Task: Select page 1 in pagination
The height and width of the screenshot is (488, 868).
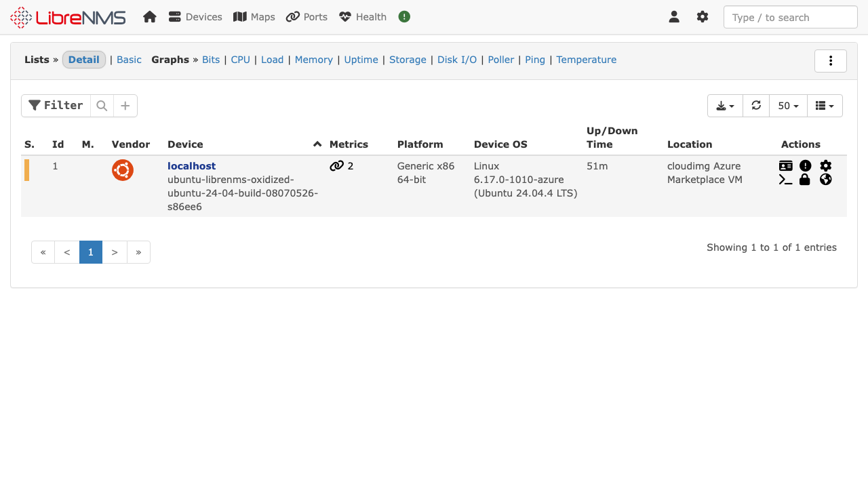Action: [x=91, y=252]
